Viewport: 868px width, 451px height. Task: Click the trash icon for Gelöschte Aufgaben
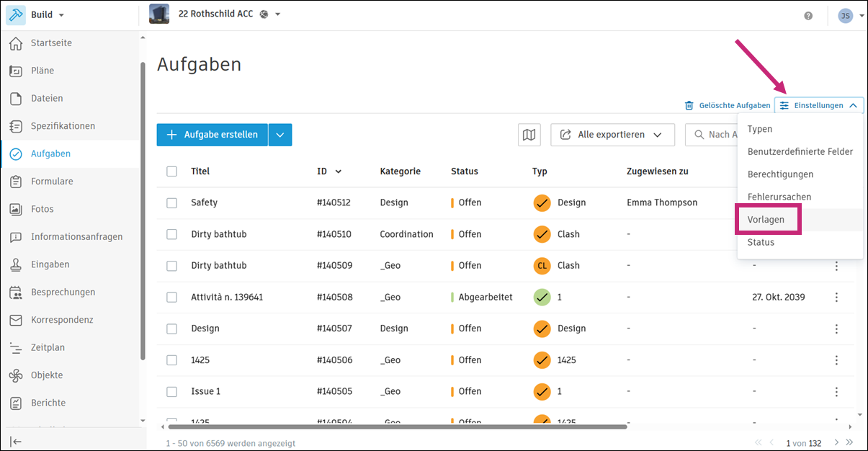pos(689,105)
